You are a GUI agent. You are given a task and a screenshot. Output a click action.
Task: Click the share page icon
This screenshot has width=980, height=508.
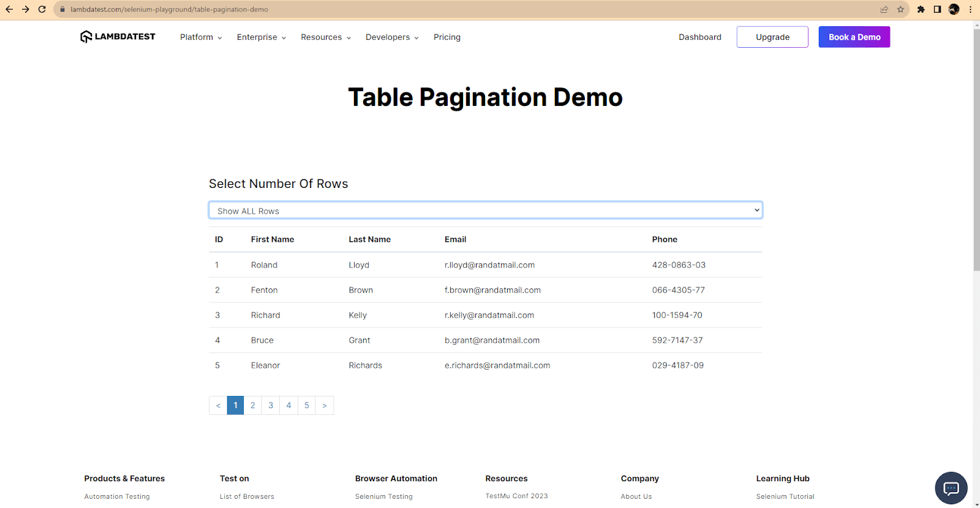pos(884,9)
